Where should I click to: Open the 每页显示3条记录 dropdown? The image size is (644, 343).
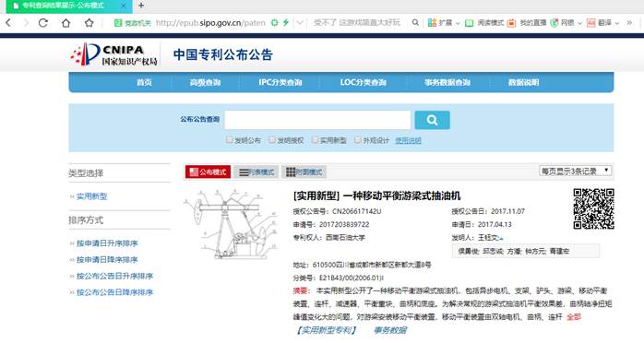576,171
